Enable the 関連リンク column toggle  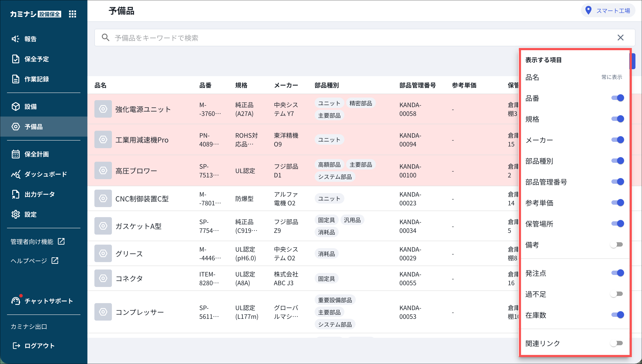pyautogui.click(x=616, y=343)
